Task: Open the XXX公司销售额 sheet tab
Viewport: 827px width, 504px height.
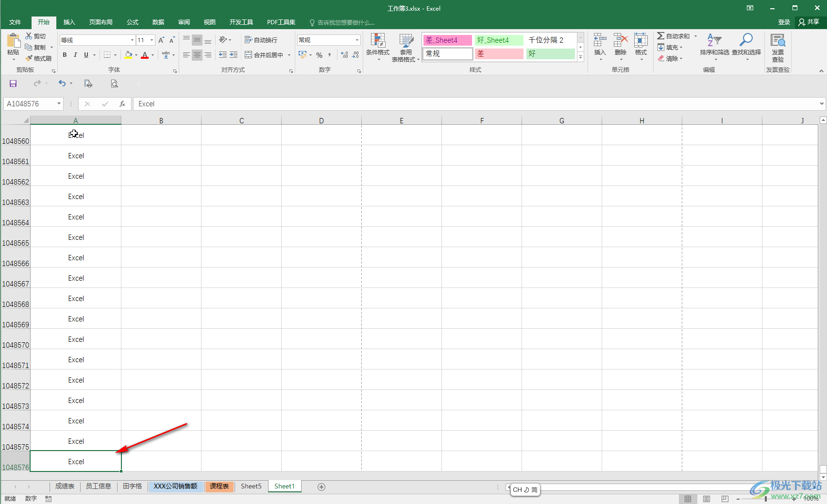Action: coord(175,486)
